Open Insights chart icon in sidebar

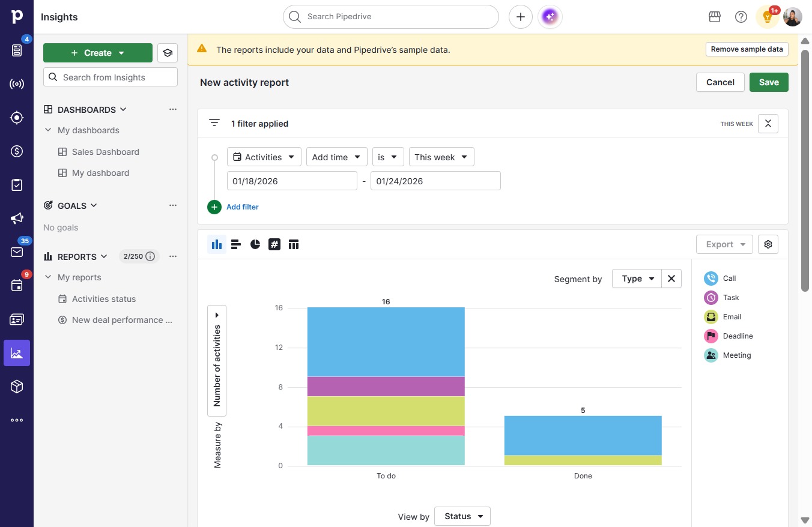[x=17, y=353]
